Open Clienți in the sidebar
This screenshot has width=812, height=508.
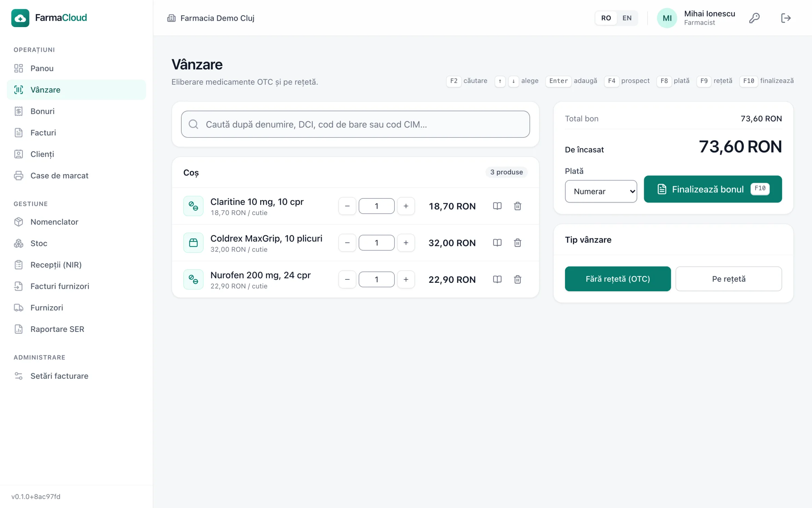[x=76, y=154]
